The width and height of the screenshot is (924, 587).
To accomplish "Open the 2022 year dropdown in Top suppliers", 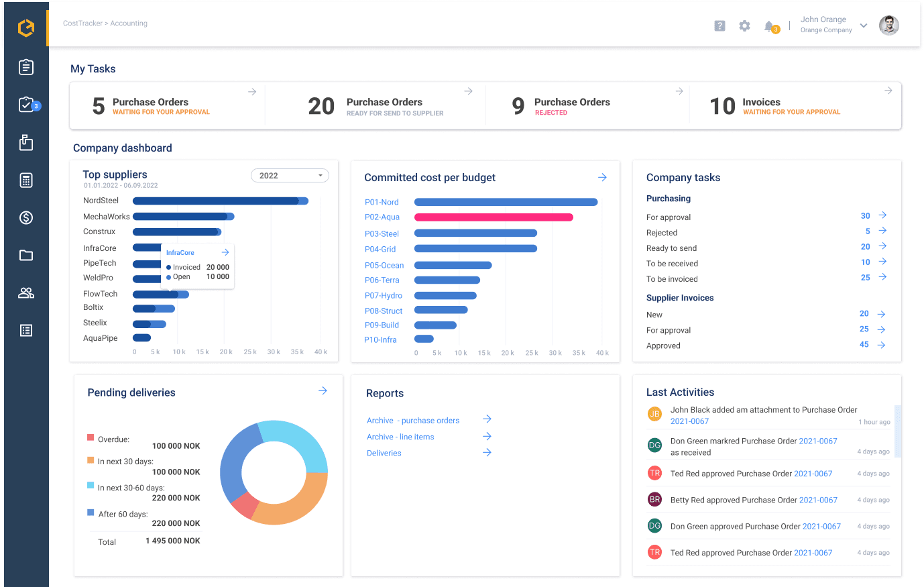I will [290, 174].
